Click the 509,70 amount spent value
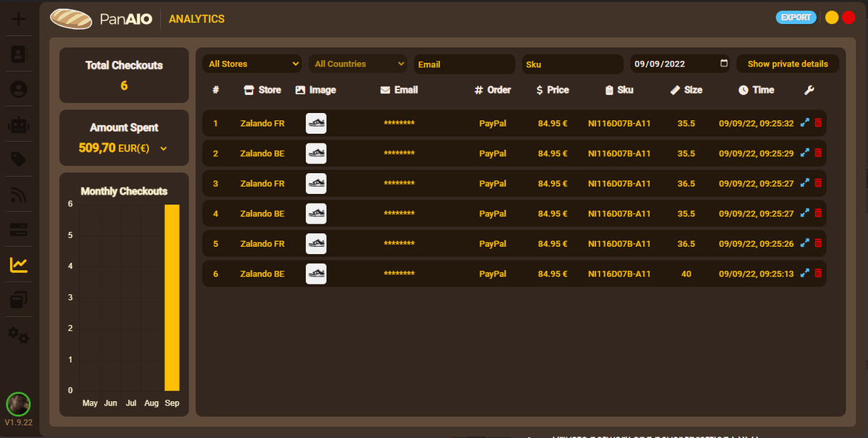Image resolution: width=868 pixels, height=438 pixels. point(96,148)
